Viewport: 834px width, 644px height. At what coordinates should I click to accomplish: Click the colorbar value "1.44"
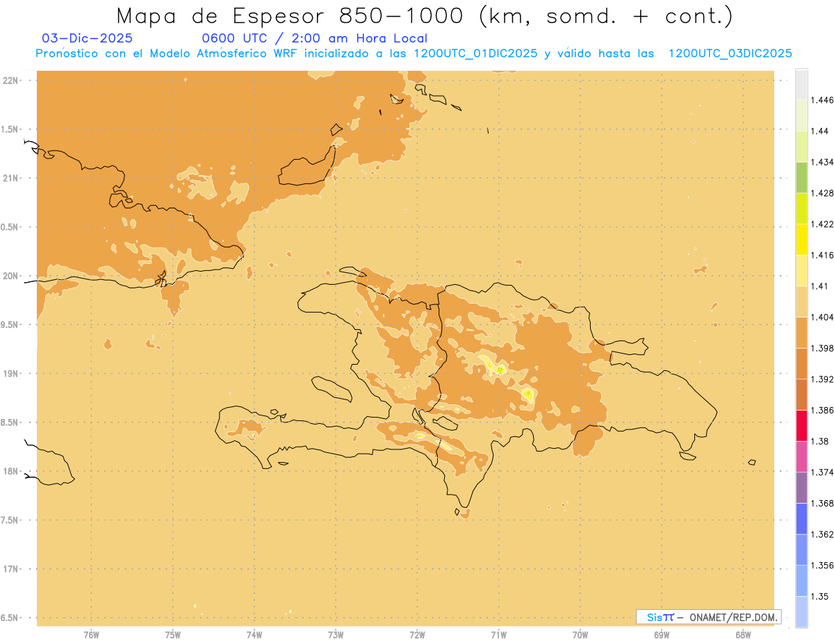(819, 131)
